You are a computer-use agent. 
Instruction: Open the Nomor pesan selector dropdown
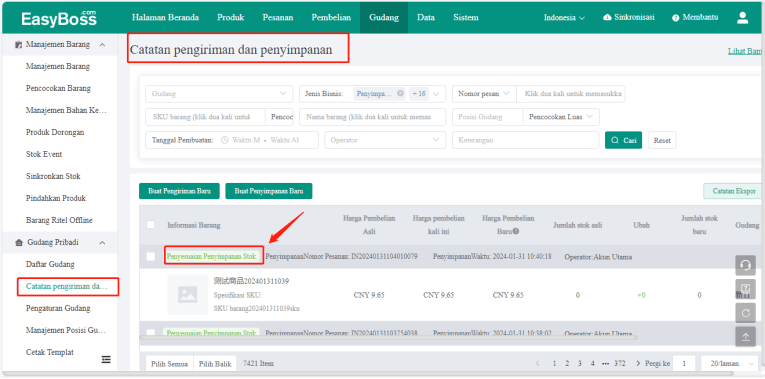[484, 94]
